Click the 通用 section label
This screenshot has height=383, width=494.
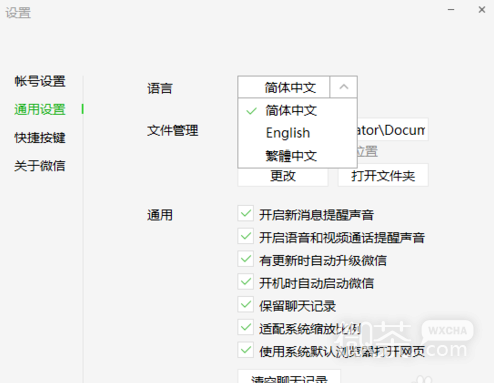pyautogui.click(x=160, y=215)
